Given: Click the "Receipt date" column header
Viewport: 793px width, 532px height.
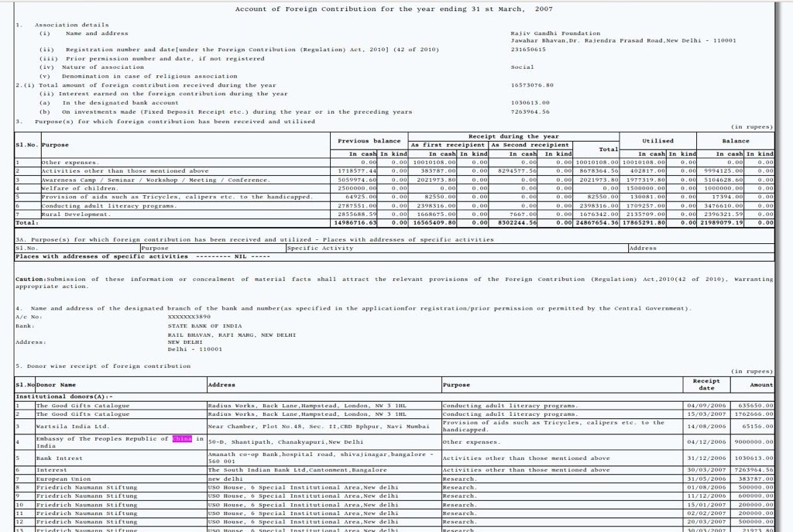Looking at the screenshot, I should point(706,384).
